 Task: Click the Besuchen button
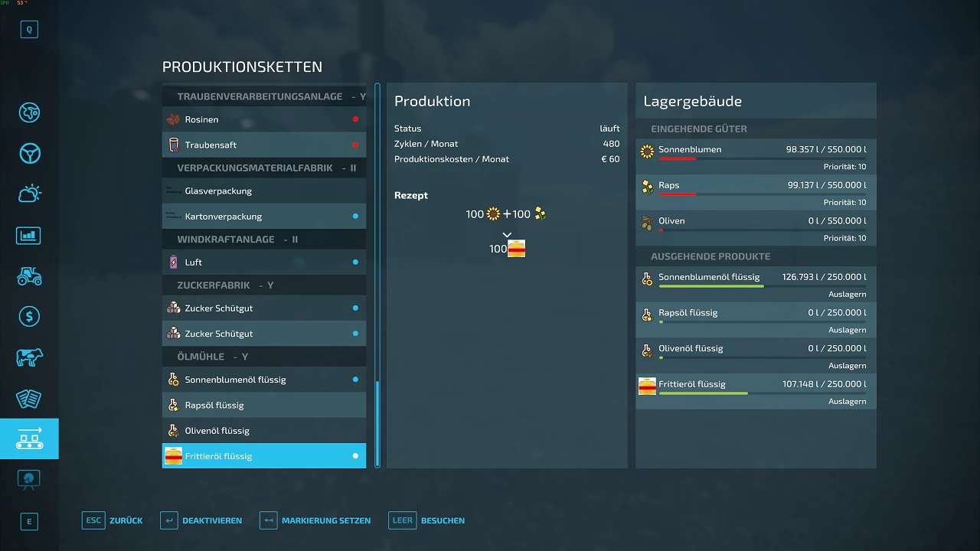tap(426, 520)
